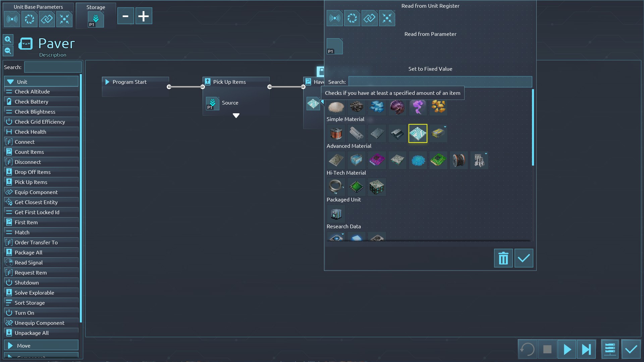Expand the Pick Up Items node arrow
Image resolution: width=644 pixels, height=362 pixels.
(x=236, y=116)
